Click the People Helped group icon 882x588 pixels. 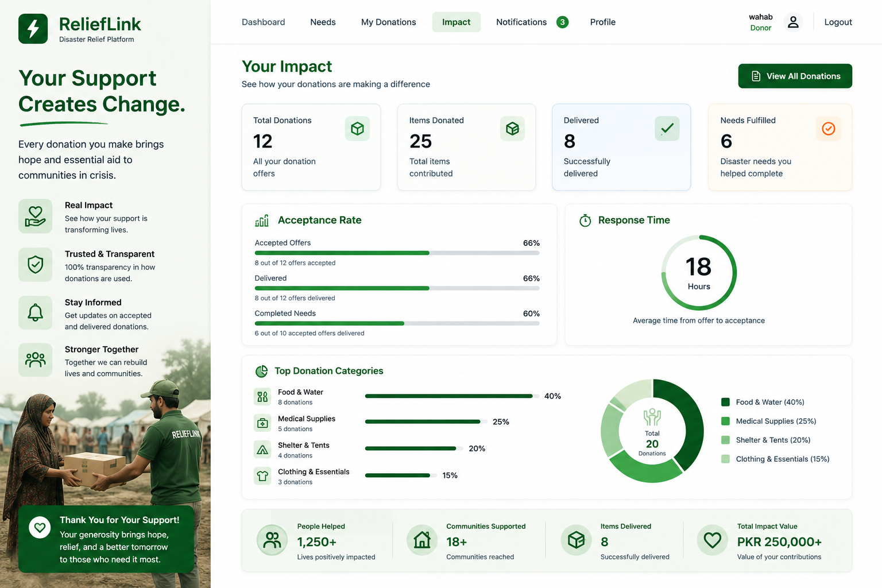(272, 540)
